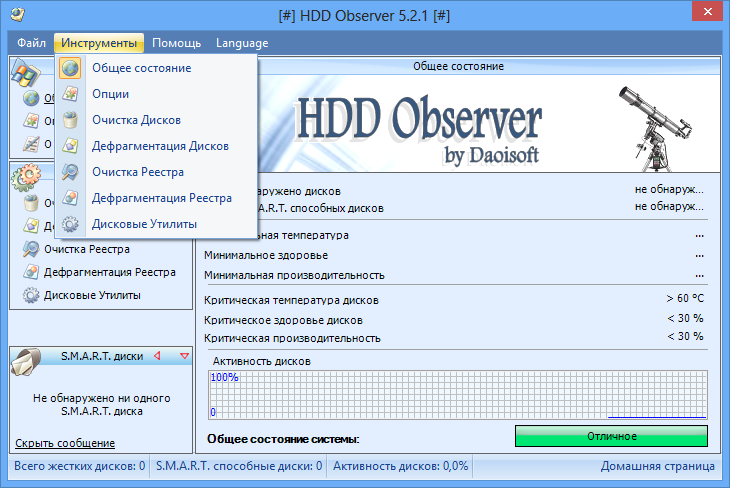
Task: Click > 60 °C value
Action: (x=684, y=298)
